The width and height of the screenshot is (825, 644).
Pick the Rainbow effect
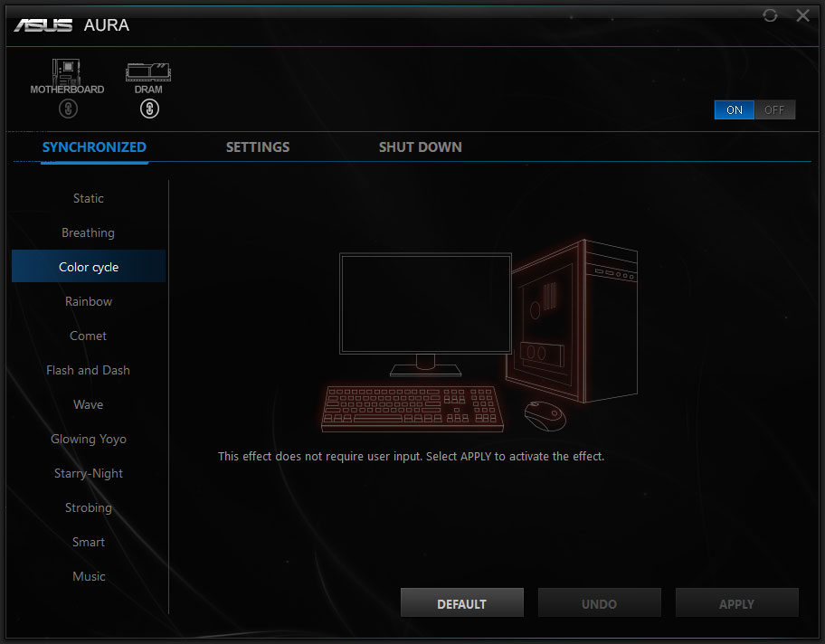coord(89,301)
